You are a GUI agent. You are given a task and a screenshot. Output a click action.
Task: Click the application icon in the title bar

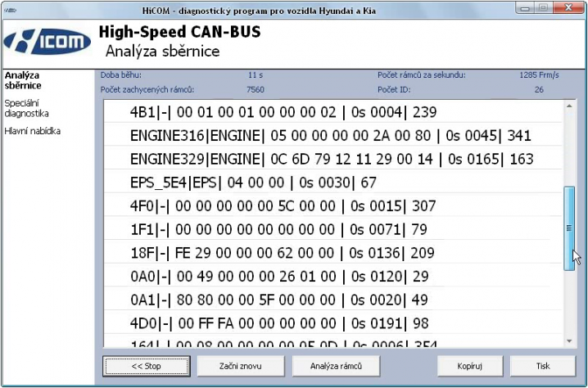tap(10, 7)
